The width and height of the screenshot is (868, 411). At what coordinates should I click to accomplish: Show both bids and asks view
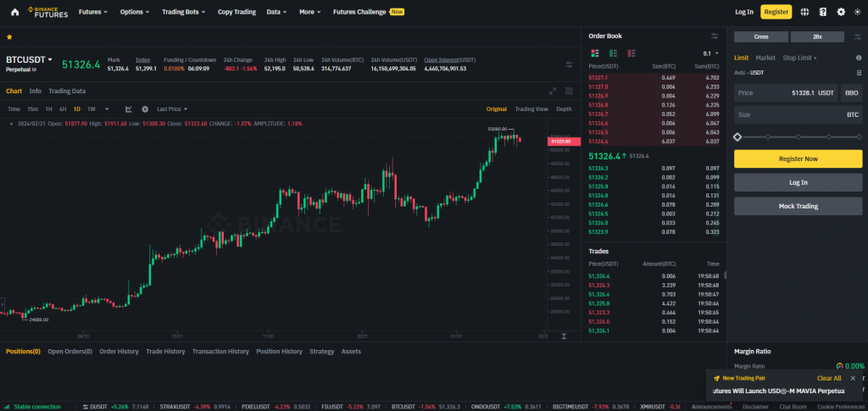(595, 53)
